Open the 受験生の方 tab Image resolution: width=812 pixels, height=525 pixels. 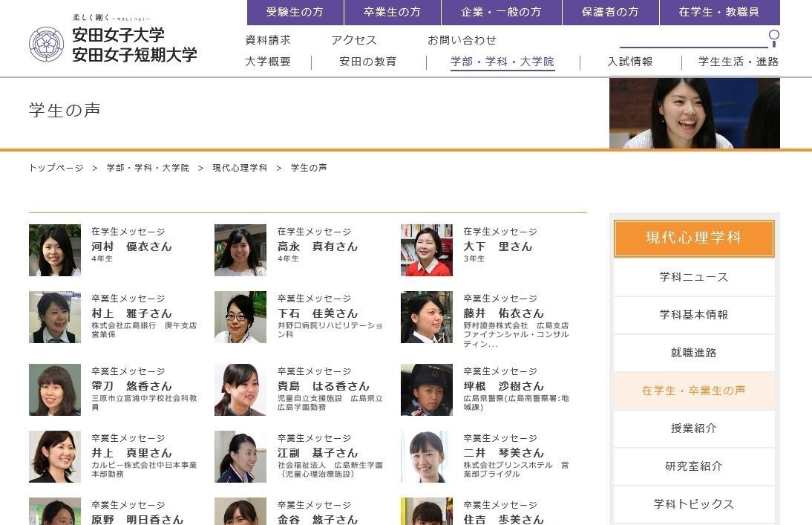(x=295, y=12)
